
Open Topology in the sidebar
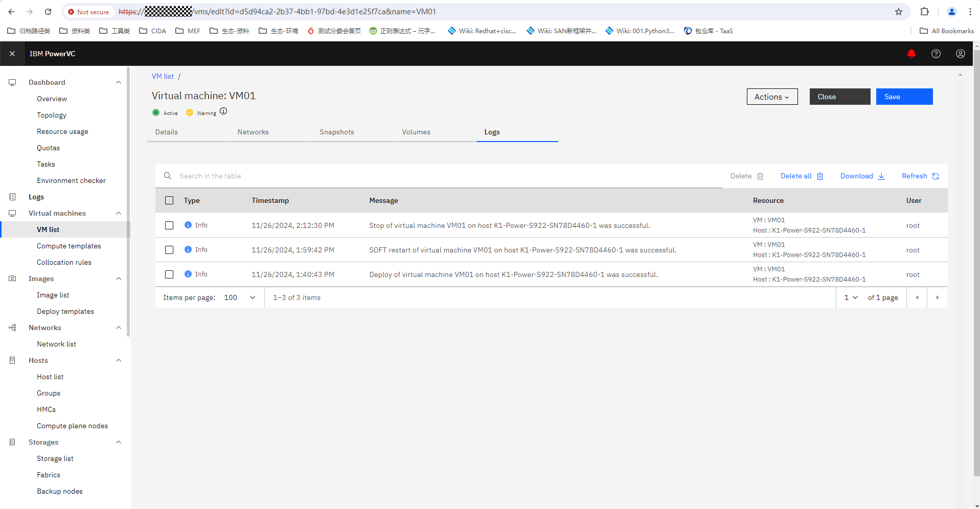pos(52,115)
